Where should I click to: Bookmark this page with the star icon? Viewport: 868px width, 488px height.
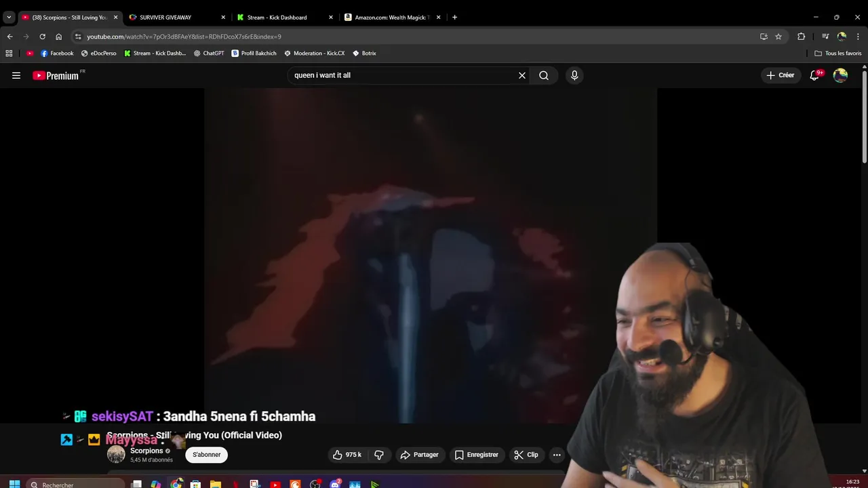coord(778,37)
